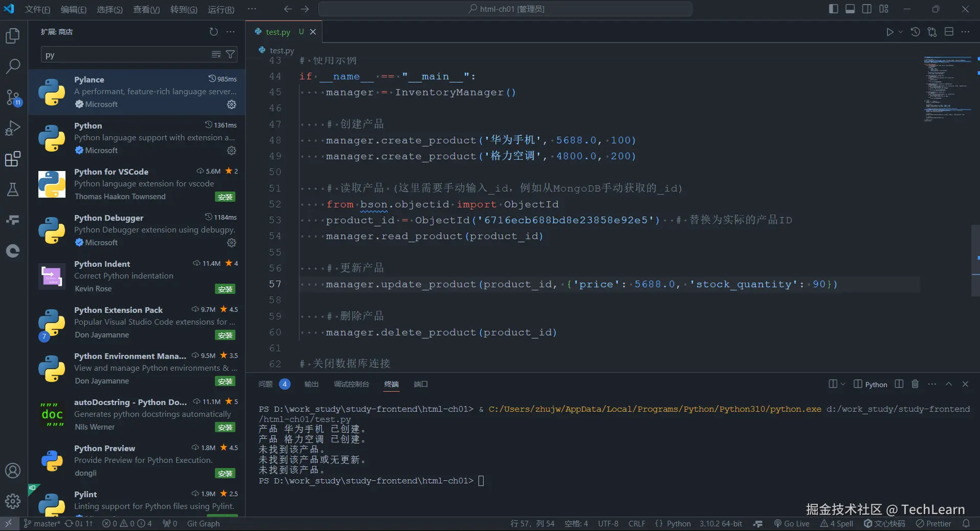Open the Source Control view with badge 11
The width and height of the screenshot is (980, 531).
click(x=13, y=97)
